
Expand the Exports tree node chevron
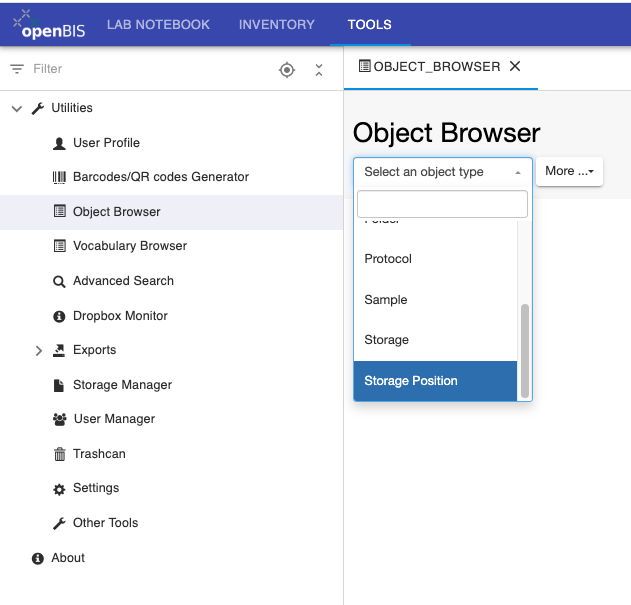(38, 351)
